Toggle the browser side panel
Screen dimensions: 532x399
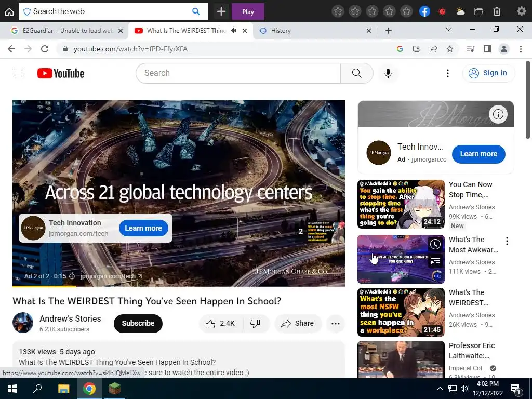click(x=487, y=49)
